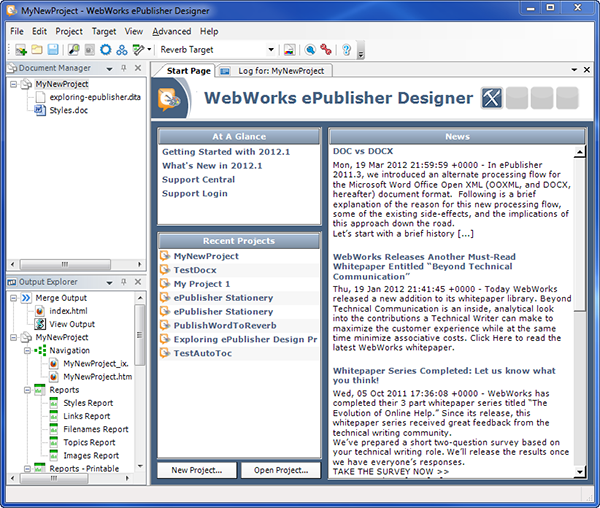Image resolution: width=600 pixels, height=508 pixels.
Task: Close the Document Manager panel
Action: point(138,68)
